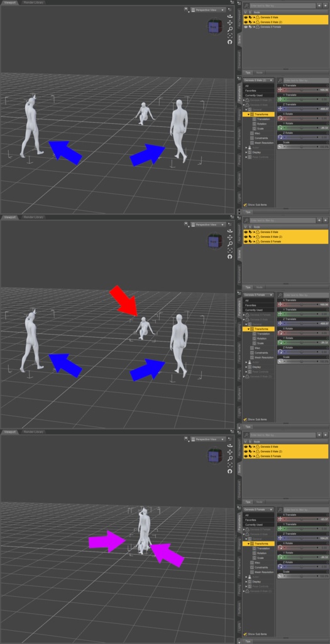Click X Rotate circular icon in top screenshot
The image size is (330, 644).
coord(280,118)
